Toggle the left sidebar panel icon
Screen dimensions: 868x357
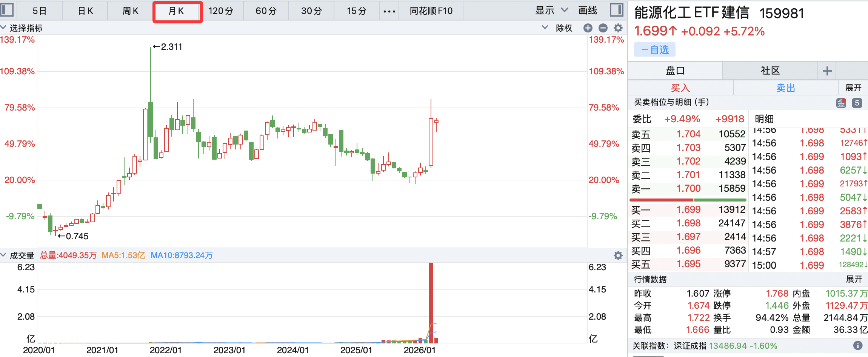(7, 10)
